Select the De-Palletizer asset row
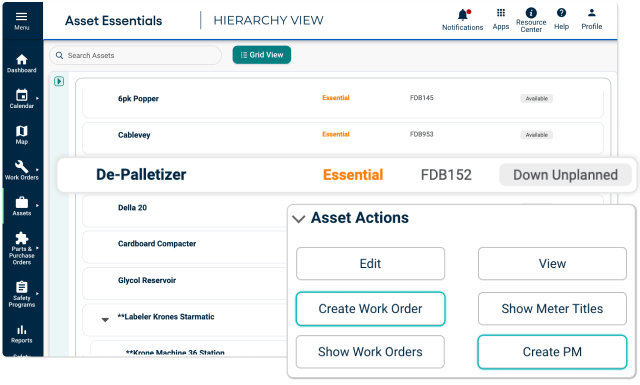 coord(347,175)
